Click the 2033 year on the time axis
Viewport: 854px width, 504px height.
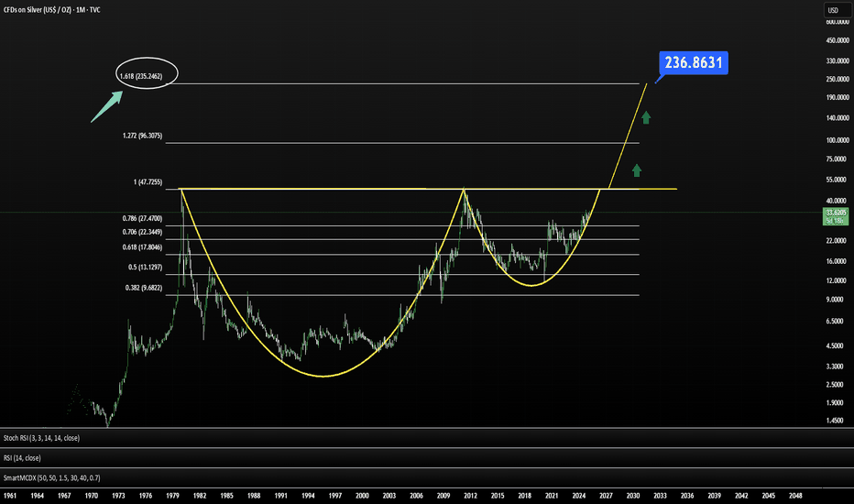click(660, 496)
